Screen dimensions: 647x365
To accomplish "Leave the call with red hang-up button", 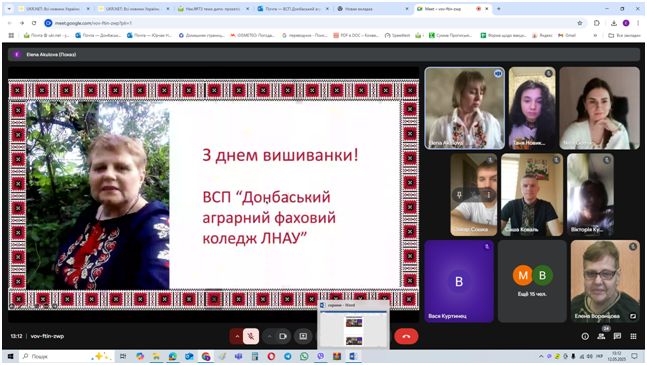I will [x=406, y=336].
